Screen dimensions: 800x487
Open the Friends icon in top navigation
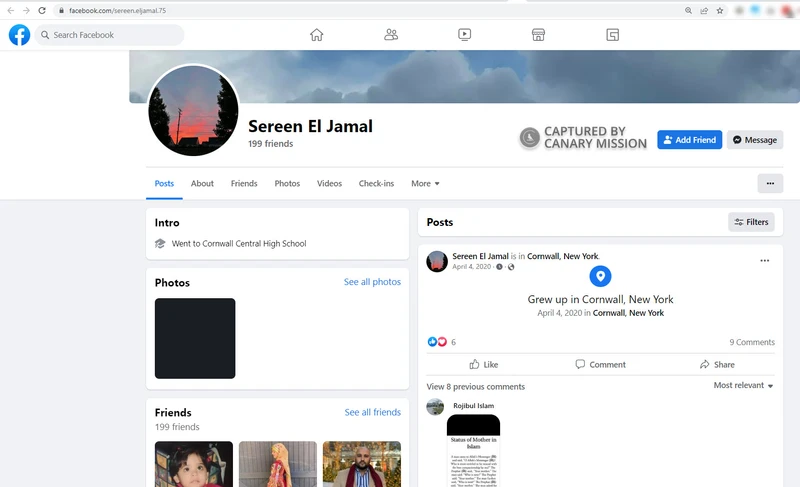point(391,35)
